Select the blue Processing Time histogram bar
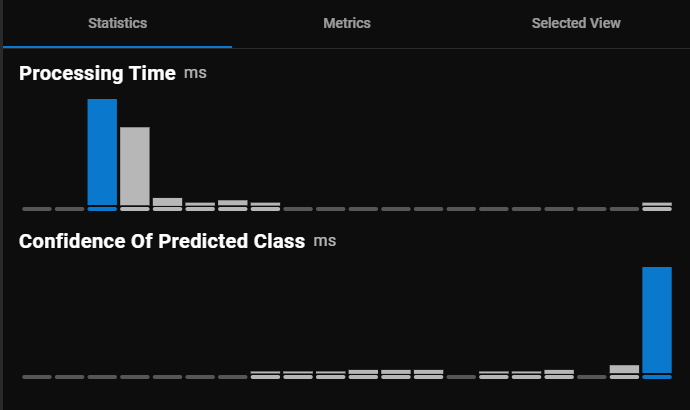 click(x=102, y=152)
